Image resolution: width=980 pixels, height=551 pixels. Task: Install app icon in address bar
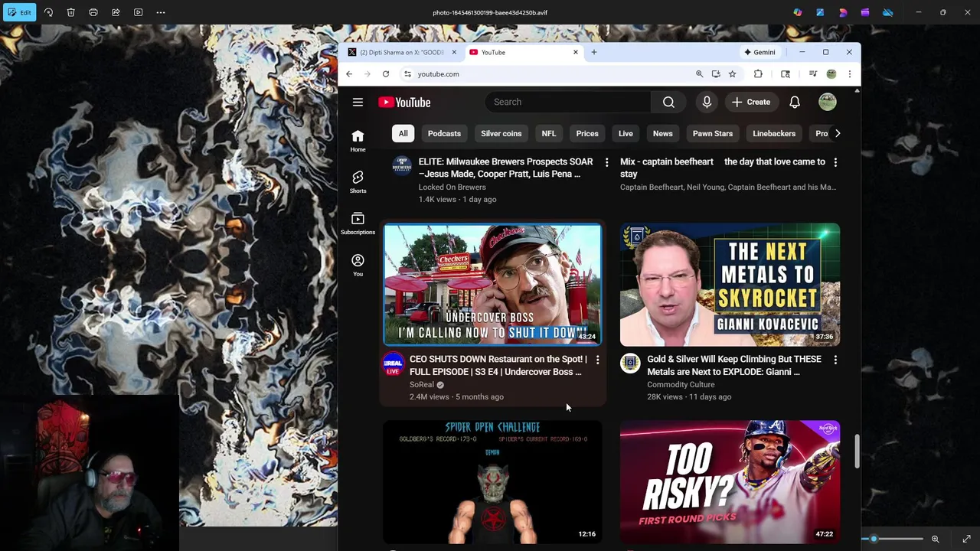716,74
